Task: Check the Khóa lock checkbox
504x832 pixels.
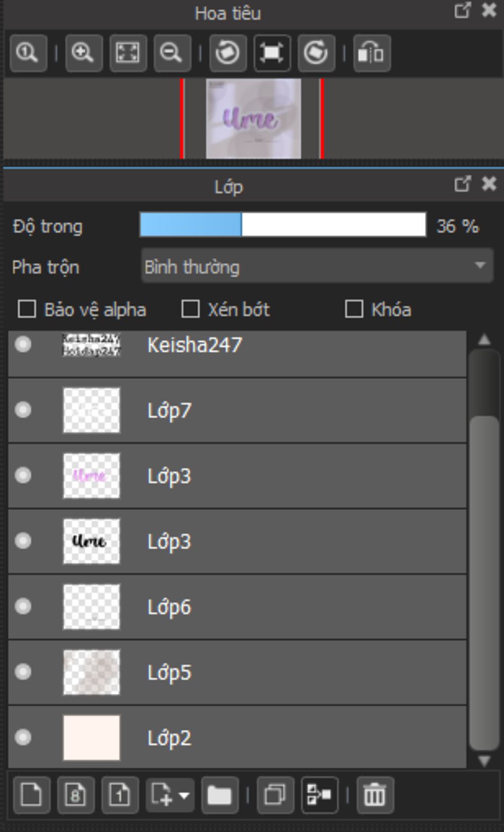Action: click(354, 309)
